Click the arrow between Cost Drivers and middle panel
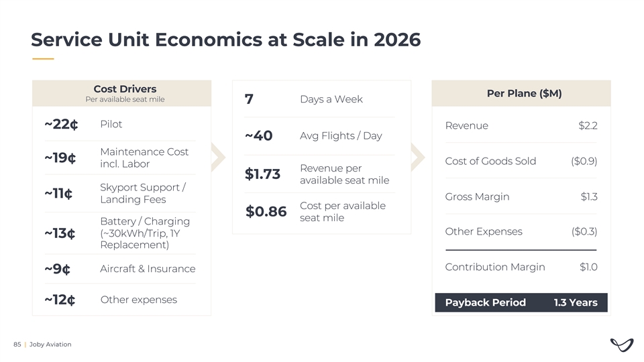 point(219,157)
